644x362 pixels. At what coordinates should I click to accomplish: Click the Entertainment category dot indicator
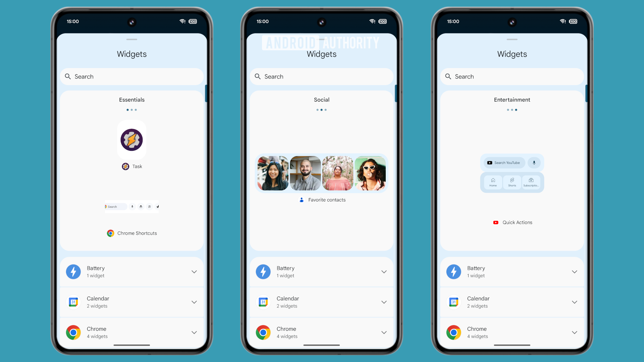click(516, 110)
